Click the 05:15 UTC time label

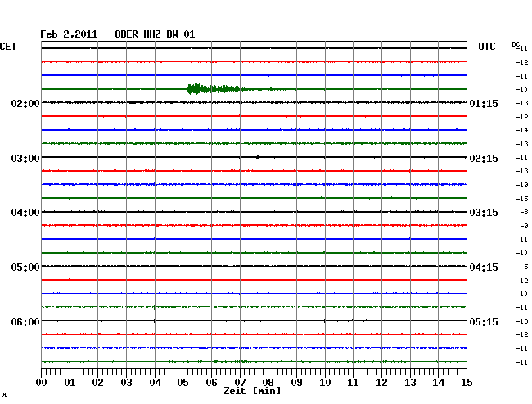click(x=484, y=321)
